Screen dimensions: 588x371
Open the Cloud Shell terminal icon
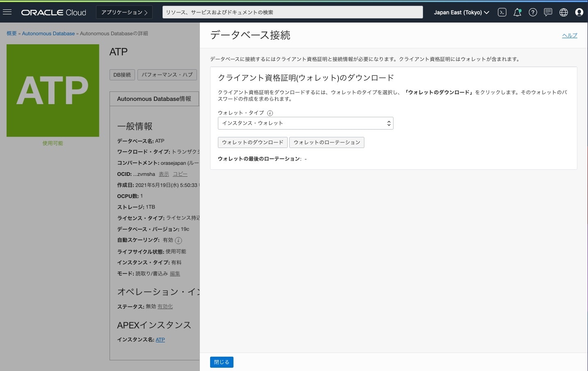(x=501, y=12)
